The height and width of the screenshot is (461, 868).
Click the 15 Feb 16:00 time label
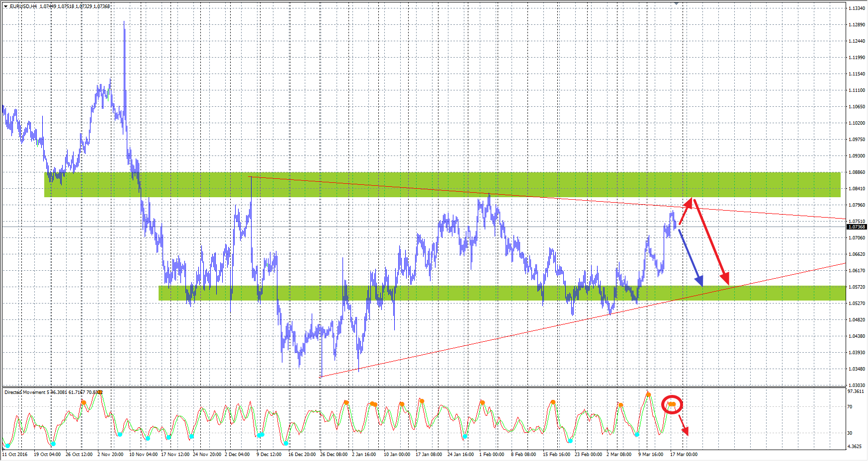point(556,455)
